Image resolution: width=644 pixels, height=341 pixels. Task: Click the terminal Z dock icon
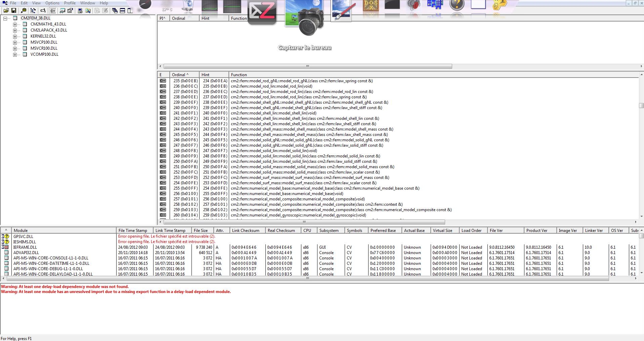tap(262, 12)
